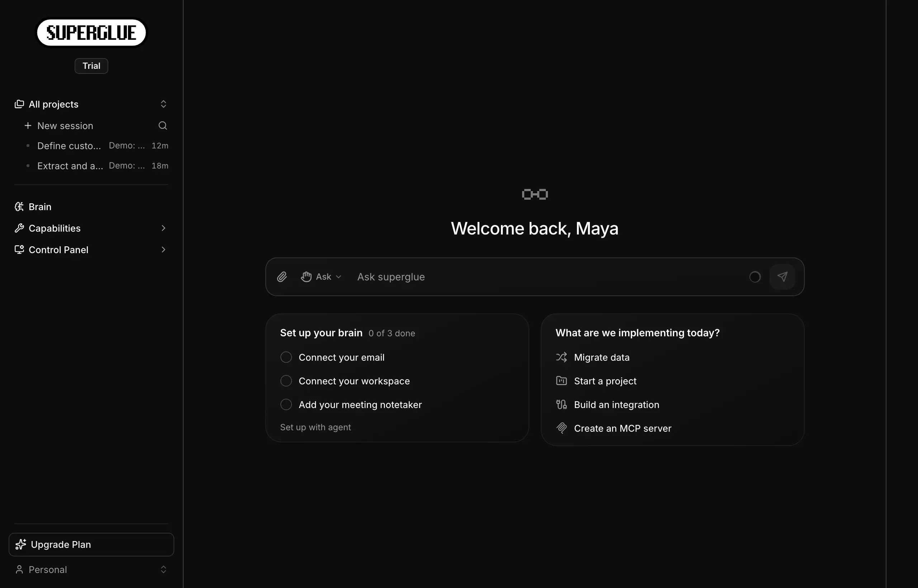Screen dimensions: 918x588
Task: Click the paperclip attach icon
Action: tap(282, 277)
